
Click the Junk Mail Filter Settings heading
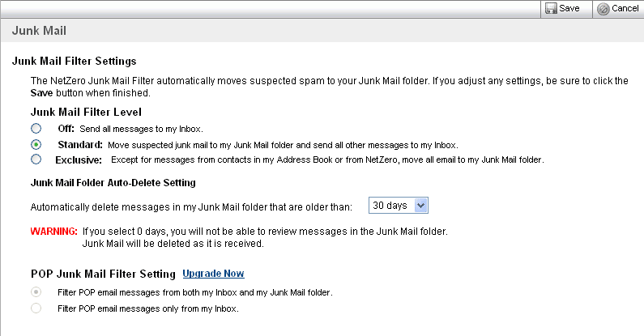point(74,62)
